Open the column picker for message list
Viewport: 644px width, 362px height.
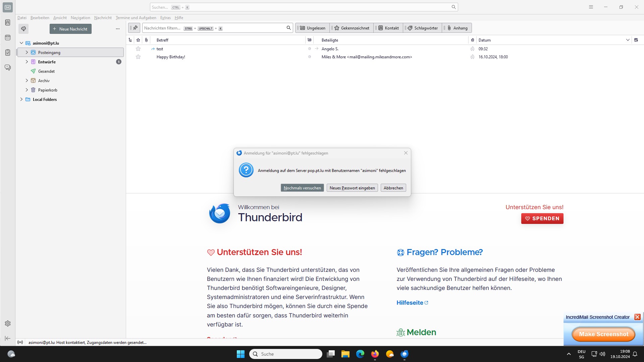point(636,40)
